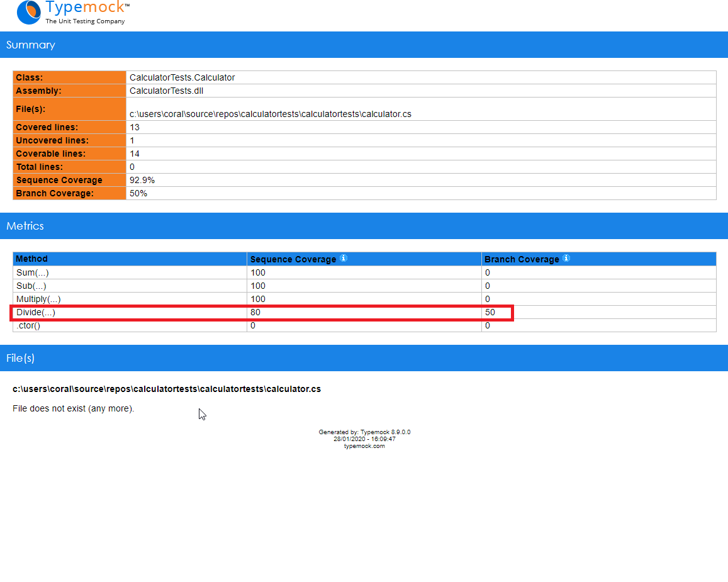Click the Uncovered lines value 1
The image size is (728, 582).
pos(132,141)
